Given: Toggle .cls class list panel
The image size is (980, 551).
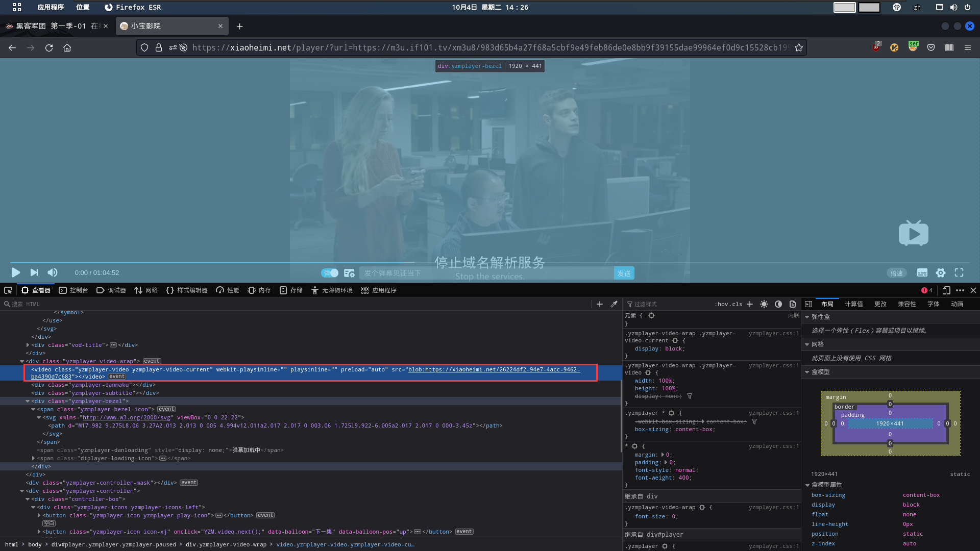Looking at the screenshot, I should [736, 304].
